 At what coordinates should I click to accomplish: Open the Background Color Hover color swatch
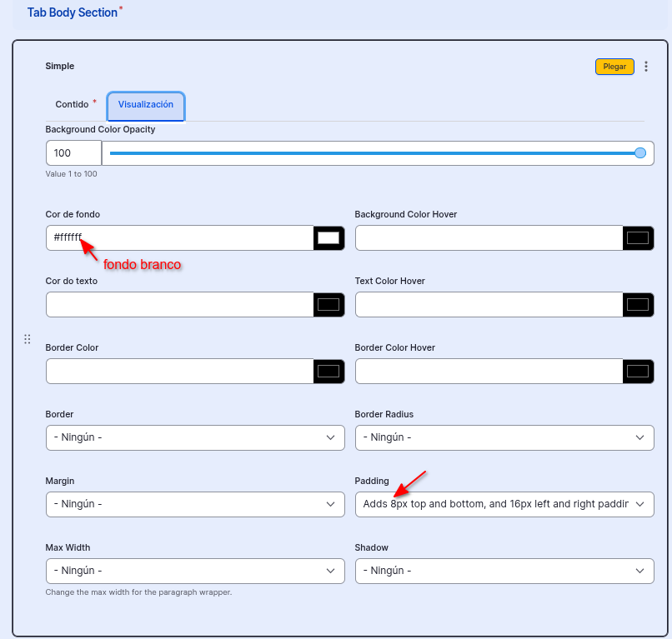tap(638, 238)
